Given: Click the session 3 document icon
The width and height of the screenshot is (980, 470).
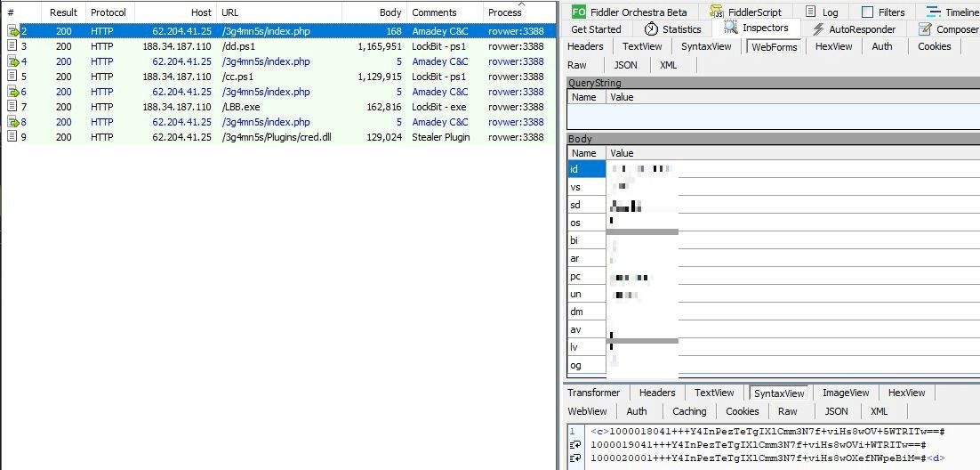Looking at the screenshot, I should (x=12, y=46).
